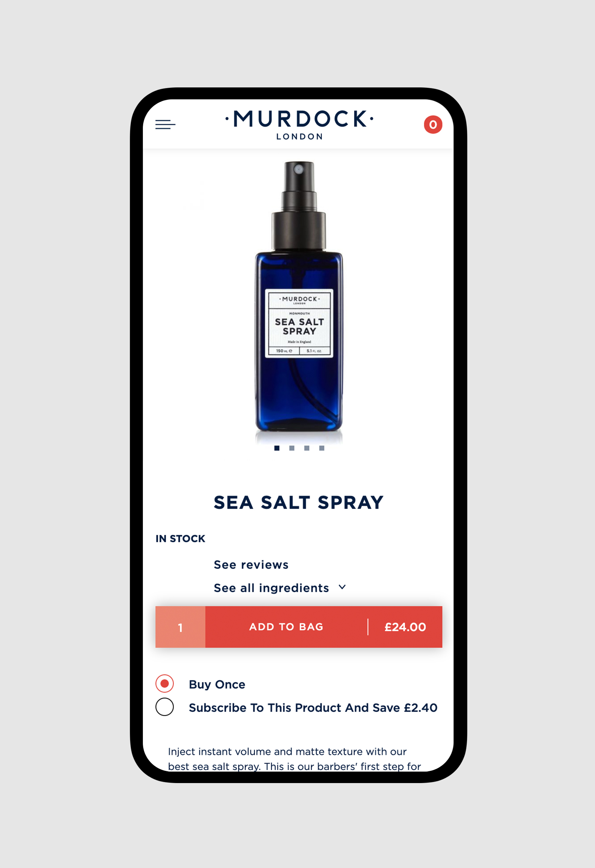Go to Murdock London home logo

point(299,125)
